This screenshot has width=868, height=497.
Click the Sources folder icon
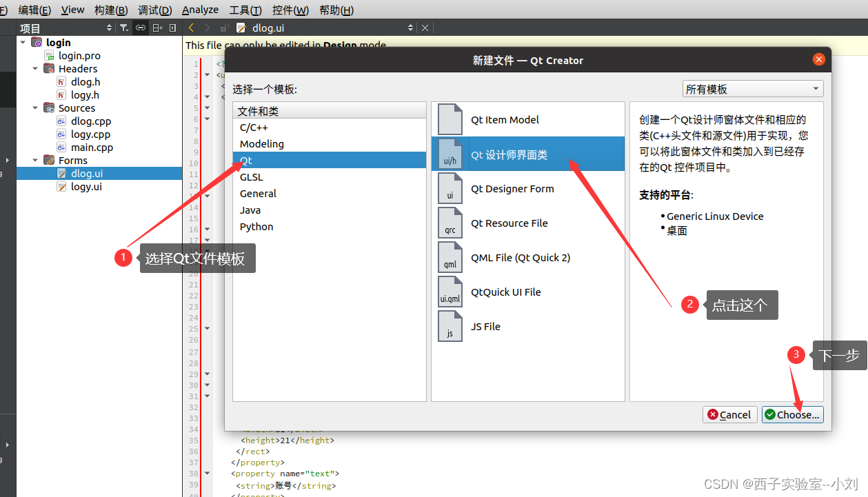coord(49,108)
